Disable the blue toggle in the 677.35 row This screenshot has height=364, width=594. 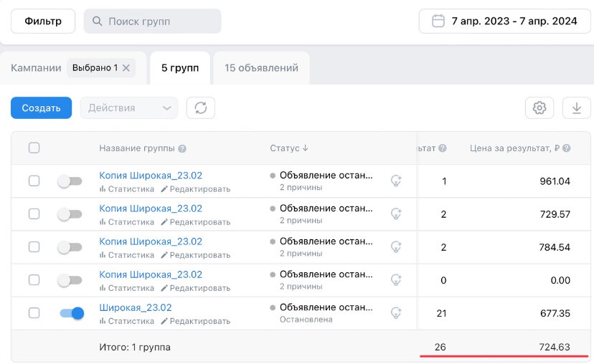pos(72,313)
